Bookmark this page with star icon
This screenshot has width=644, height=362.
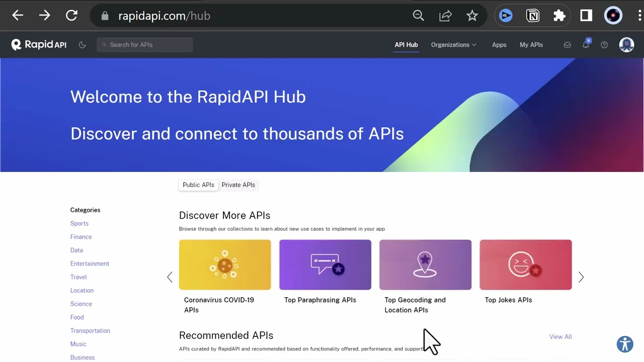pos(472,16)
